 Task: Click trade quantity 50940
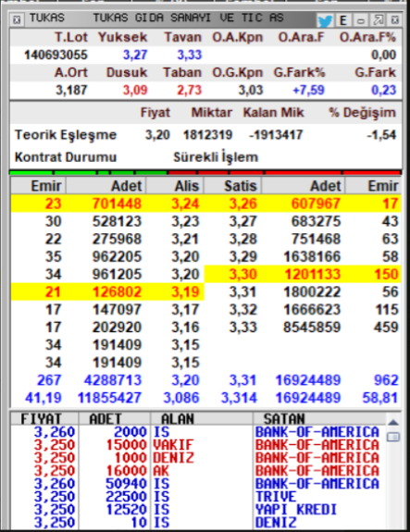tap(126, 484)
